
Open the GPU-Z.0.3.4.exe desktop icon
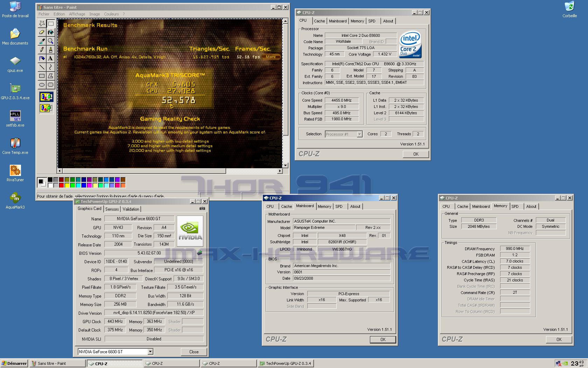15,91
